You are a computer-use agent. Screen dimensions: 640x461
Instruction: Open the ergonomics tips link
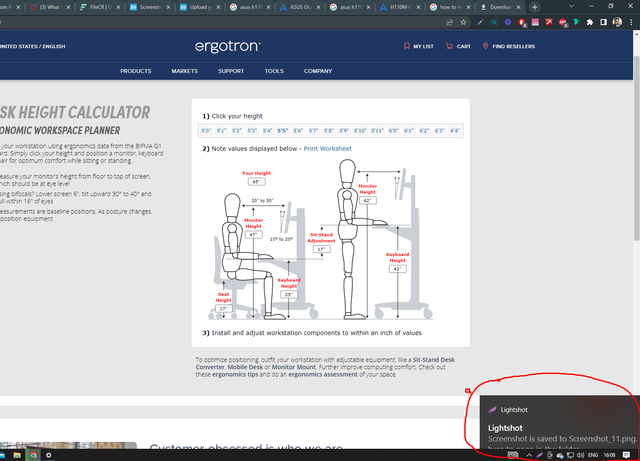coord(235,374)
